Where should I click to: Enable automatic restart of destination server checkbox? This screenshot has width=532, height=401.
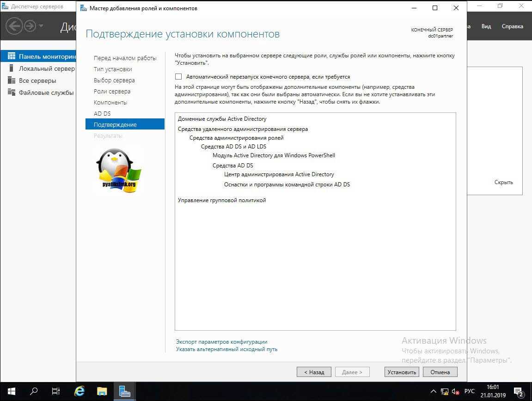[178, 77]
